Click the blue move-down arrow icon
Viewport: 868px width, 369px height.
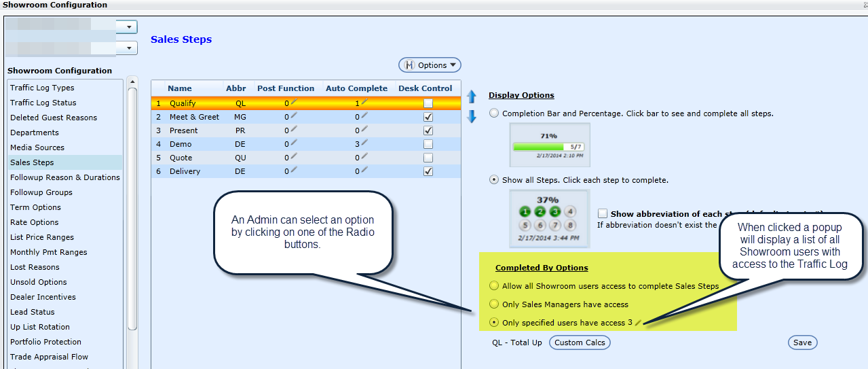[x=472, y=116]
